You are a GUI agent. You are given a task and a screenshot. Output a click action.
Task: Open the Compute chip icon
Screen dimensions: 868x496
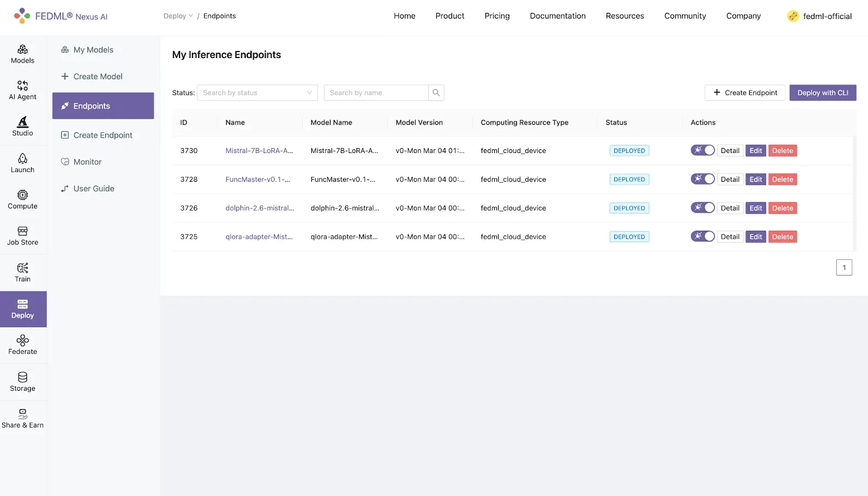tap(23, 195)
